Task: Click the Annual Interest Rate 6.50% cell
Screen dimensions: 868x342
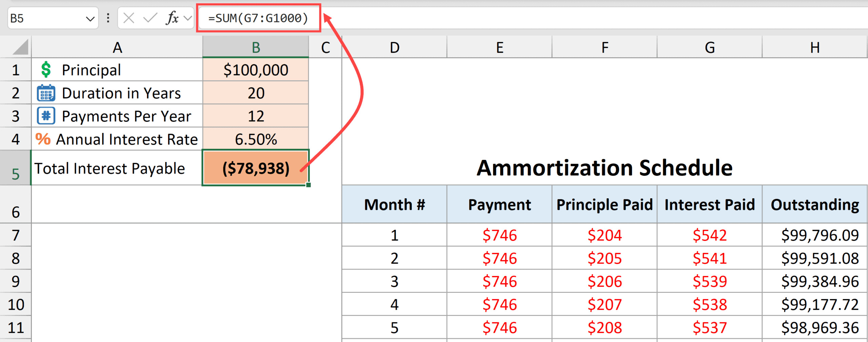Action: click(256, 139)
